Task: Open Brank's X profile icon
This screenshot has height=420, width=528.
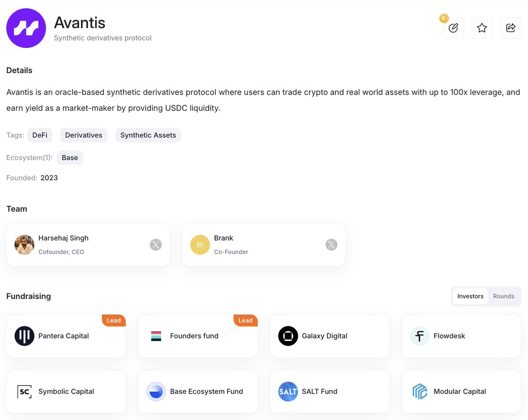Action: (x=331, y=245)
